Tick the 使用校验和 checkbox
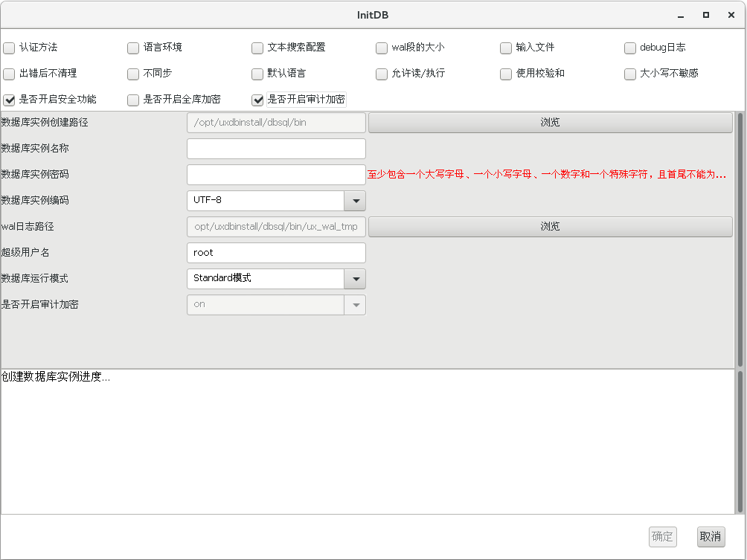 coord(506,74)
